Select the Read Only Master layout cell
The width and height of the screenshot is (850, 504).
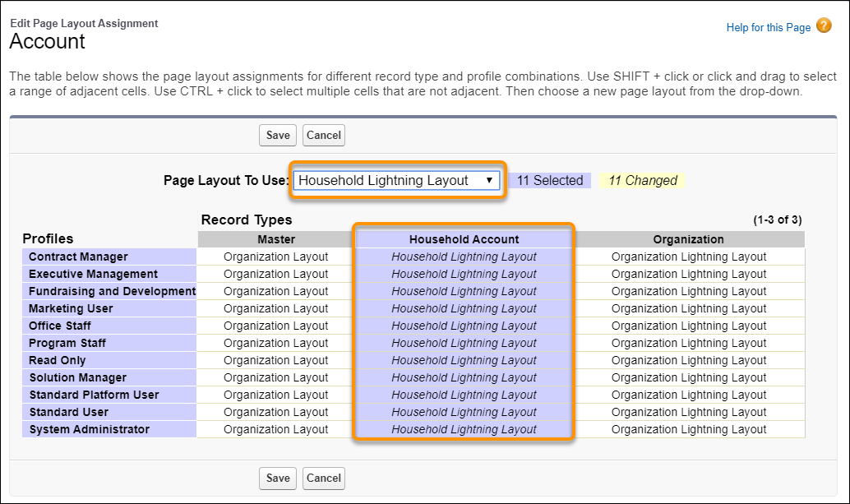coord(276,360)
